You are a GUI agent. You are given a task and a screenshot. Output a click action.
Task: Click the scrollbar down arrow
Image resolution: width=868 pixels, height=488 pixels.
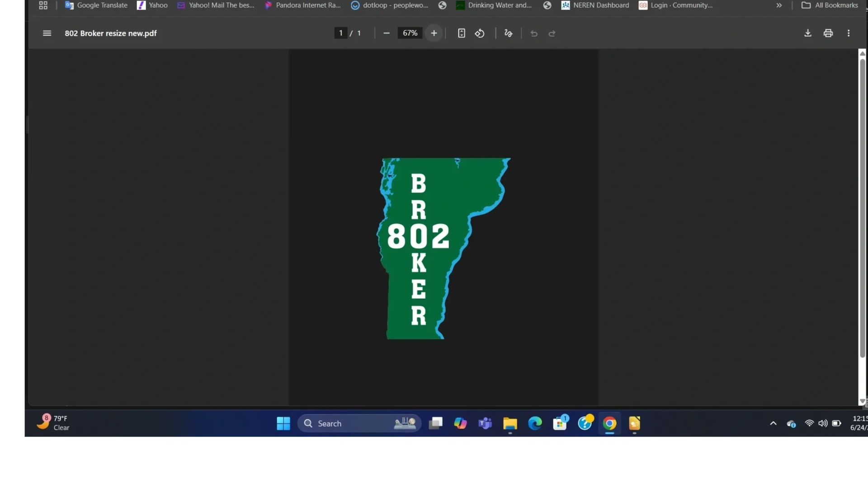pyautogui.click(x=863, y=401)
